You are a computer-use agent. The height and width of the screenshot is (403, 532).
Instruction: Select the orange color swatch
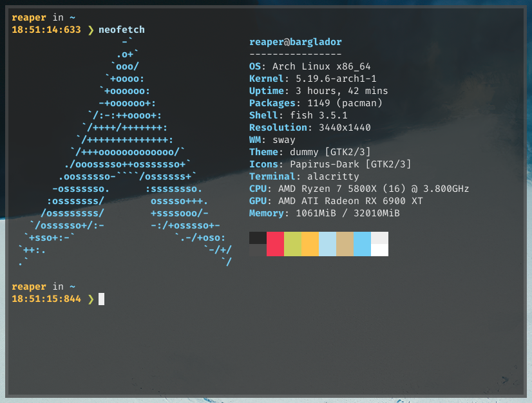(x=309, y=243)
